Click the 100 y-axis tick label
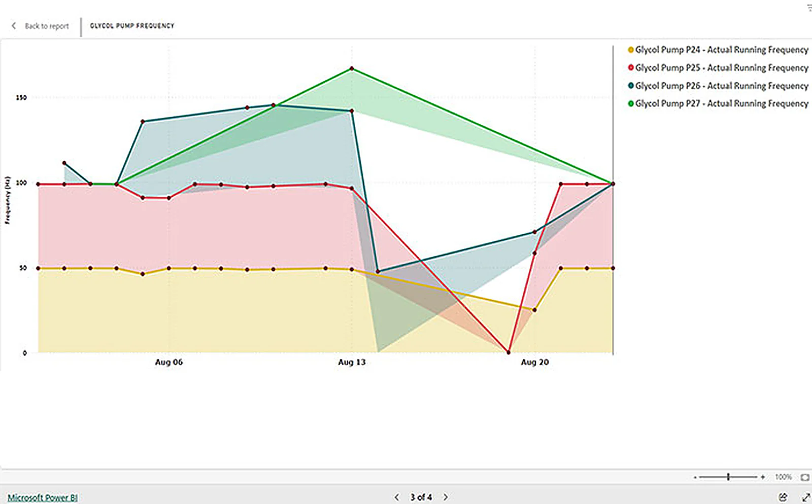The width and height of the screenshot is (812, 504). coord(21,183)
